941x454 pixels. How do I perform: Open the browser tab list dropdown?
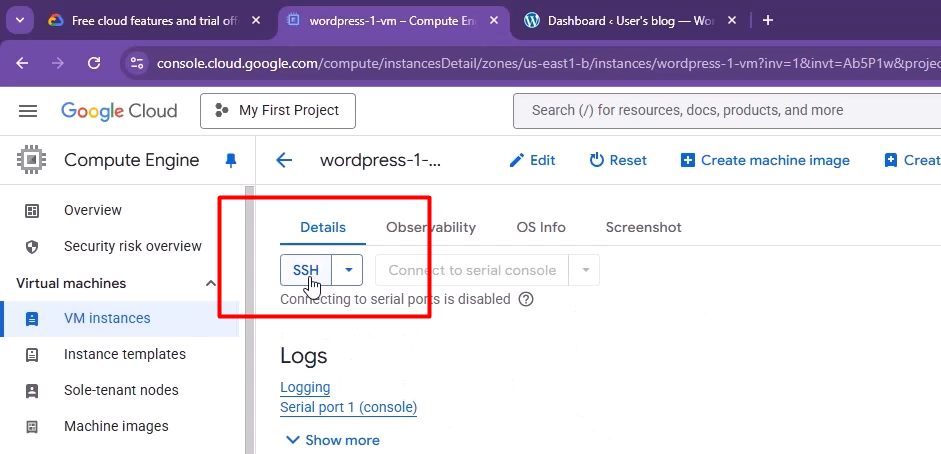coord(20,20)
